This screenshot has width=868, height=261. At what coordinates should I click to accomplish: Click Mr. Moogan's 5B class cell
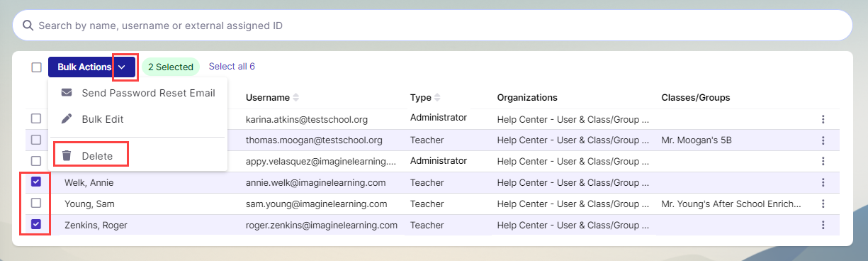(x=697, y=140)
